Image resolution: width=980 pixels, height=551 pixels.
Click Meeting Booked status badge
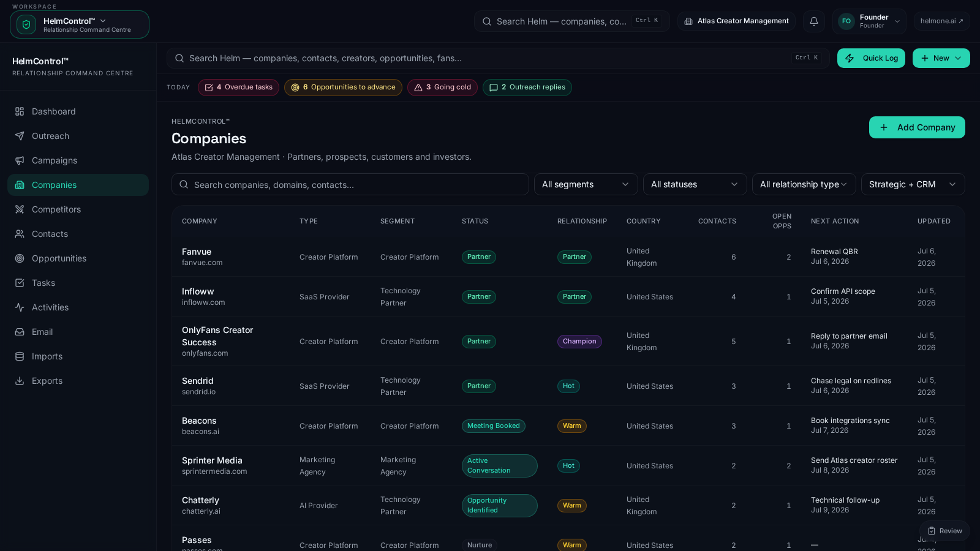click(494, 426)
